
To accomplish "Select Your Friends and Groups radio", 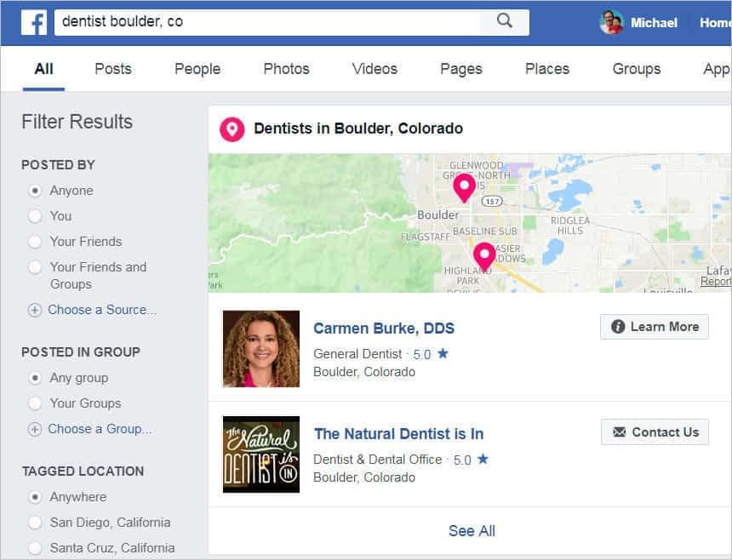I will pyautogui.click(x=35, y=267).
